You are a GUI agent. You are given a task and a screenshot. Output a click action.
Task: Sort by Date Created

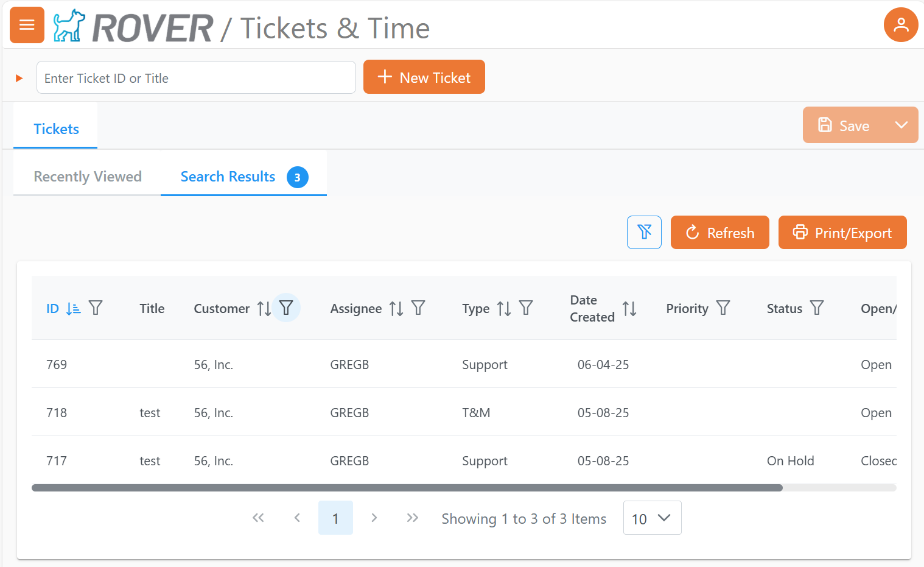tap(630, 308)
